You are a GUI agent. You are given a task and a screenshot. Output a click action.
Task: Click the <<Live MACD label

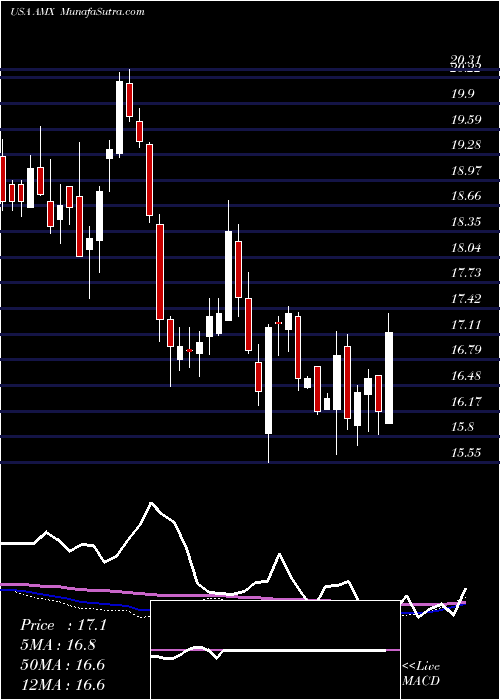421,673
